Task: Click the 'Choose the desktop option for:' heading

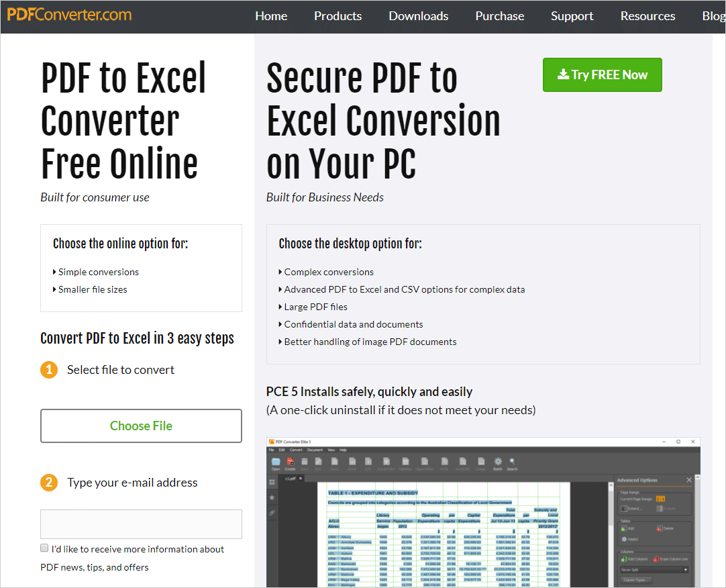Action: pos(350,244)
